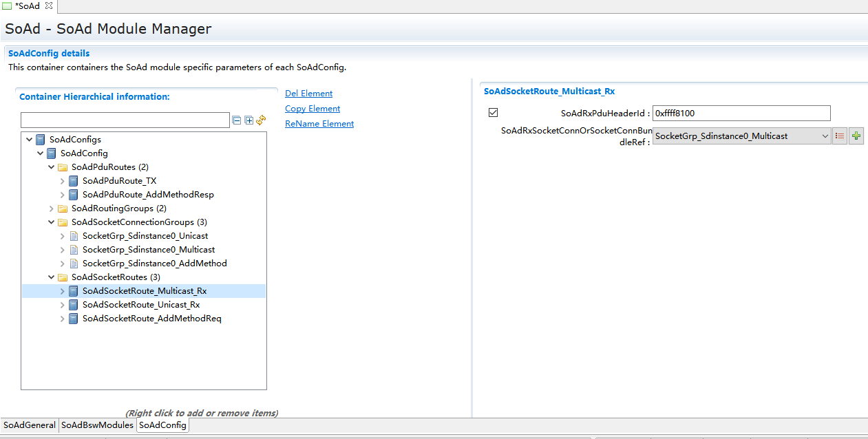
Task: Click the green plus add reference icon
Action: click(856, 136)
